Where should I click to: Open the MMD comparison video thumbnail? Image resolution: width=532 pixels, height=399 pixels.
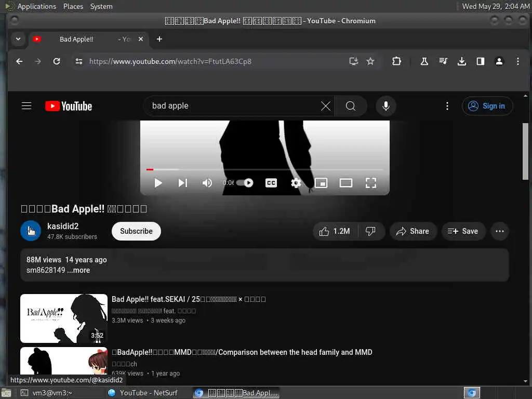[64, 361]
